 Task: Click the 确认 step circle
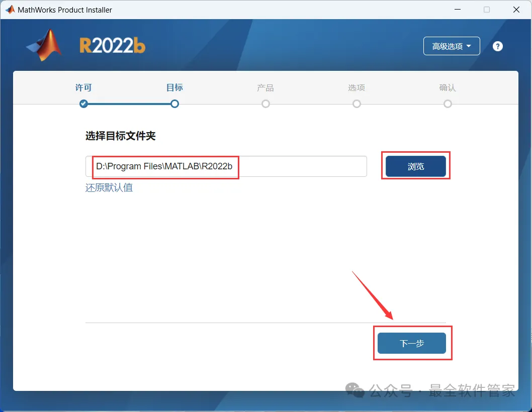tap(448, 104)
